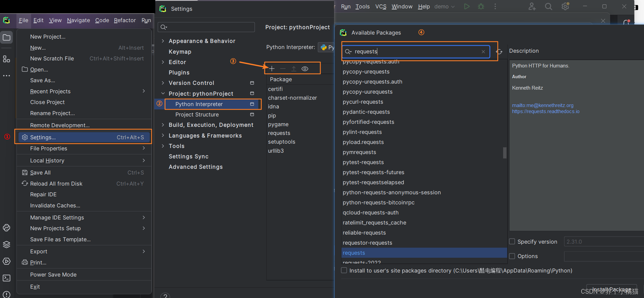Select pygame in installed packages table

pos(278,124)
